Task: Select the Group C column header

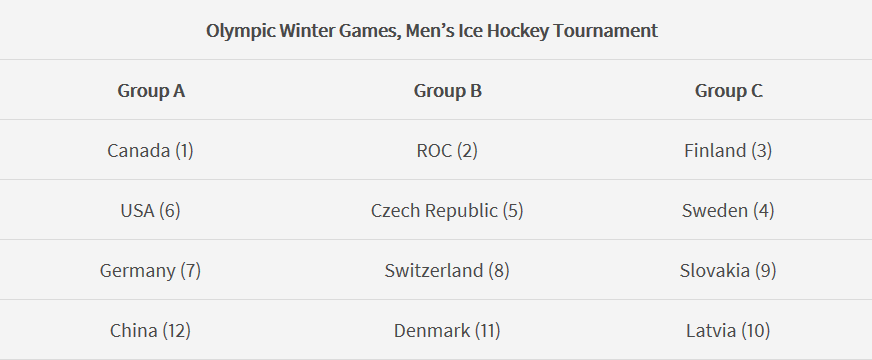Action: click(728, 90)
